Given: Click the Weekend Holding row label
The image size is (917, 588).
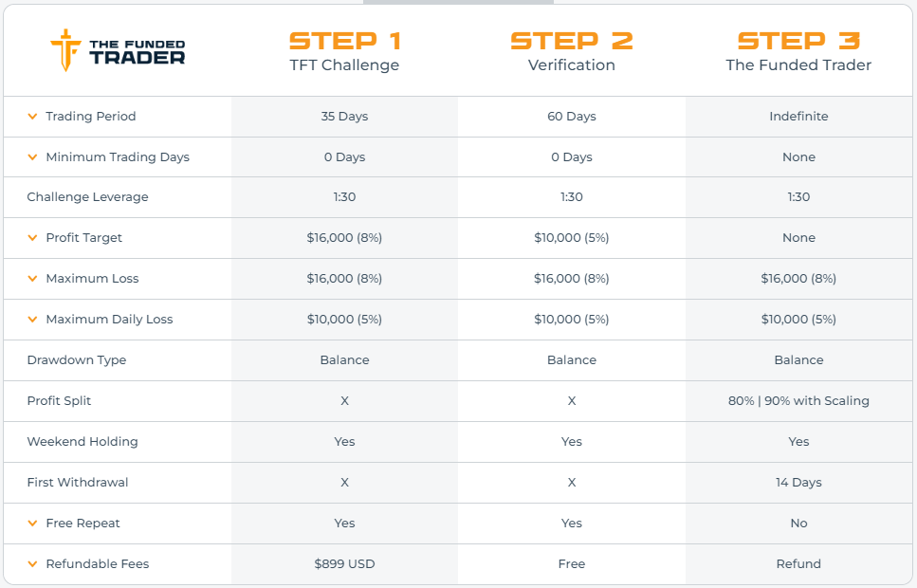Looking at the screenshot, I should coord(83,442).
